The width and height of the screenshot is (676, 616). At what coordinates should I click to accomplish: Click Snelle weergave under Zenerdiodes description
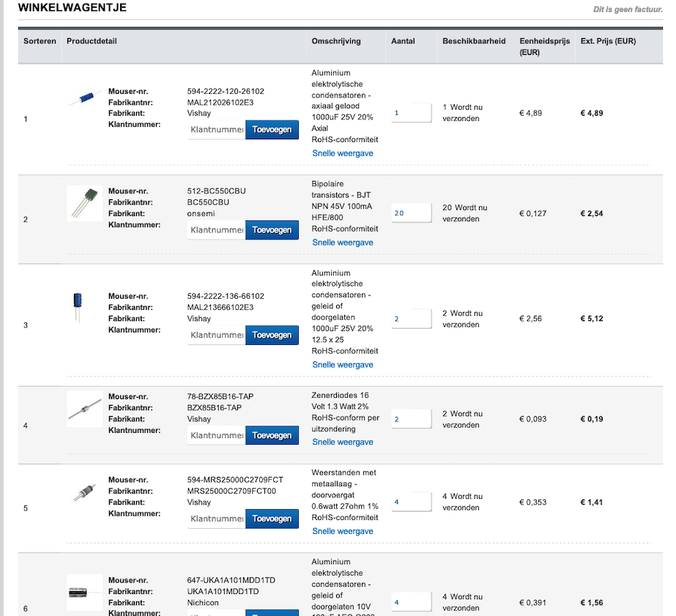tap(343, 442)
